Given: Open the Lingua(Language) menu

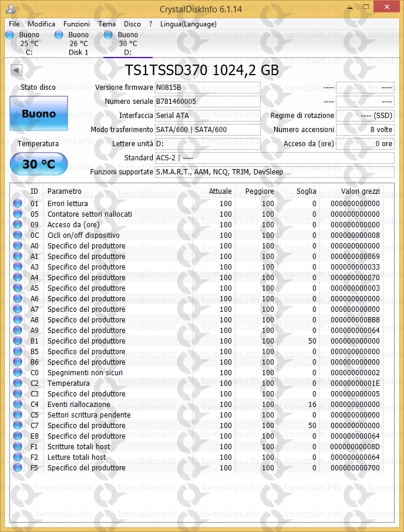Looking at the screenshot, I should click(x=188, y=24).
